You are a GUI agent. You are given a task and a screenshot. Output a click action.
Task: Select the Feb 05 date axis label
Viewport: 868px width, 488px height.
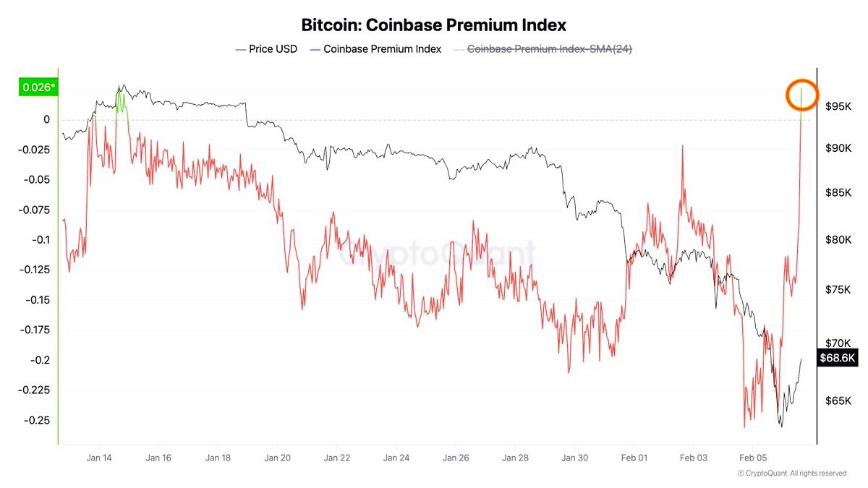click(x=752, y=458)
